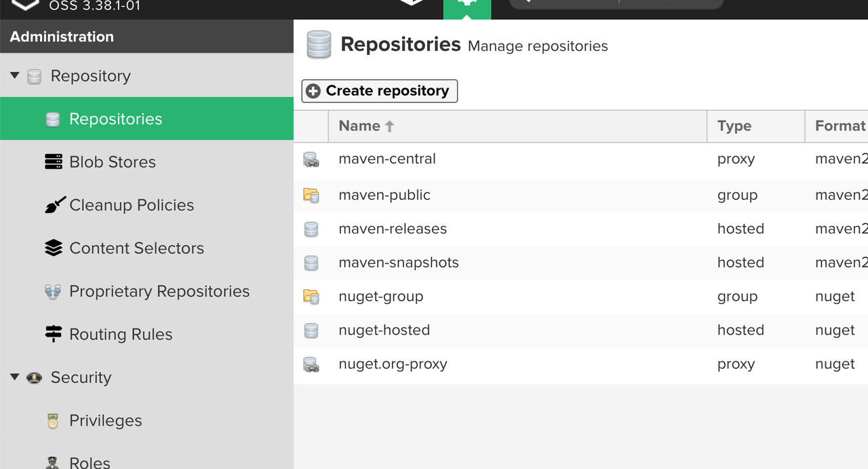Open Content Selectors in the sidebar
The height and width of the screenshot is (469, 868).
(x=146, y=248)
